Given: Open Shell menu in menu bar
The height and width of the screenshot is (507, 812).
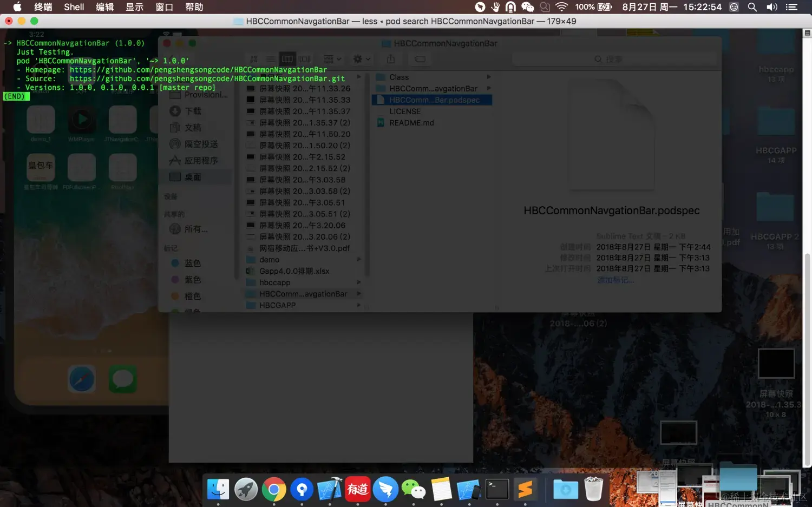Looking at the screenshot, I should coord(74,7).
